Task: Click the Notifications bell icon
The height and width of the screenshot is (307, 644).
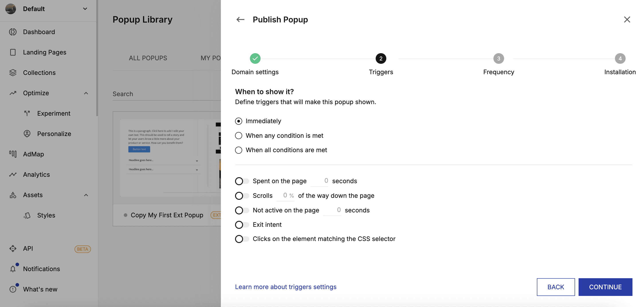Action: click(13, 269)
